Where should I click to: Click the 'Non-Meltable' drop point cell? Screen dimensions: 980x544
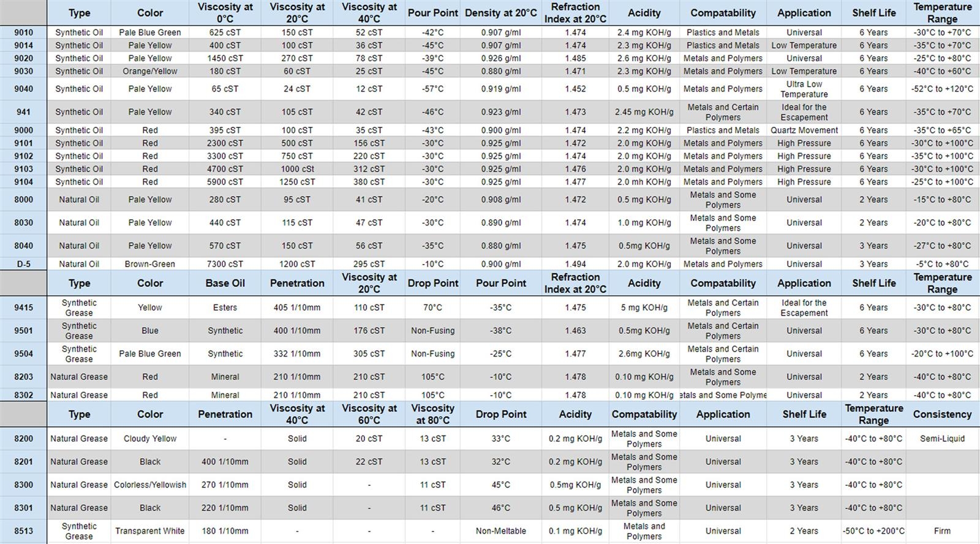tap(500, 531)
